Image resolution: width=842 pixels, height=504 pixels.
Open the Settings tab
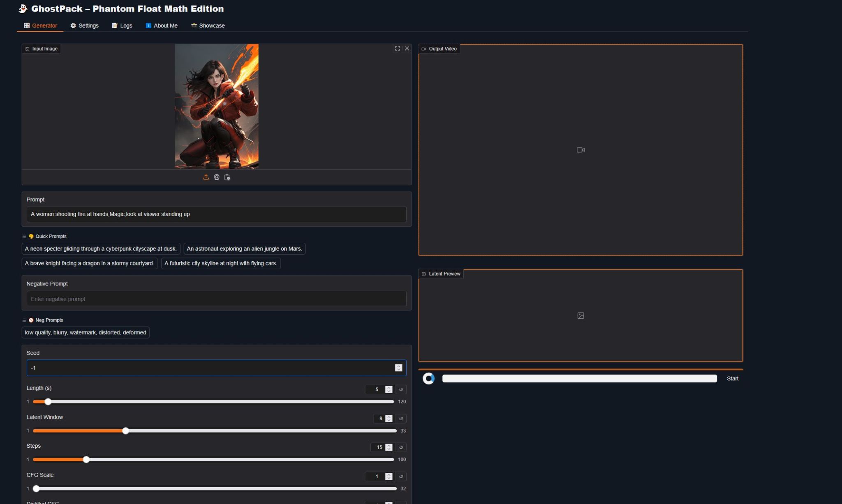(x=84, y=25)
